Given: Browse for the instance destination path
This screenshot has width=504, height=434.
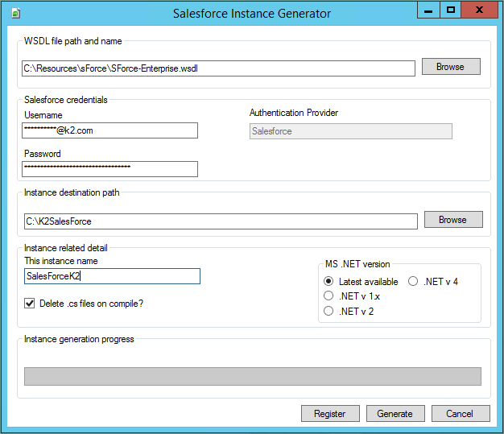Looking at the screenshot, I should (452, 220).
